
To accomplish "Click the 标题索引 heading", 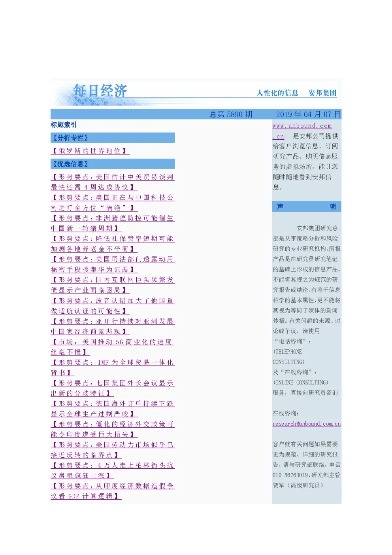I will [x=64, y=125].
